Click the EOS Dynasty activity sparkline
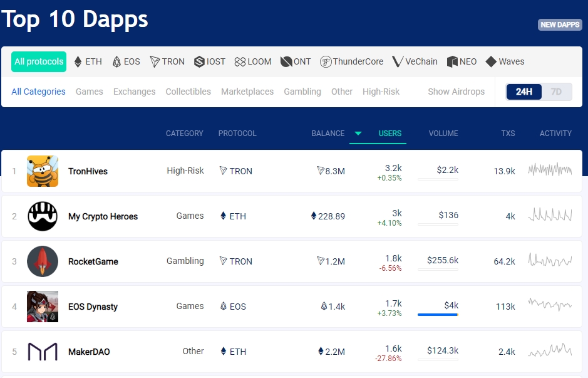The width and height of the screenshot is (588, 378). coord(550,305)
